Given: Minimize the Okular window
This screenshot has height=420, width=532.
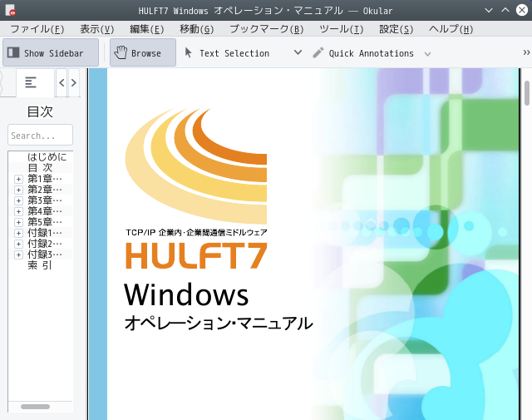Looking at the screenshot, I should click(489, 10).
